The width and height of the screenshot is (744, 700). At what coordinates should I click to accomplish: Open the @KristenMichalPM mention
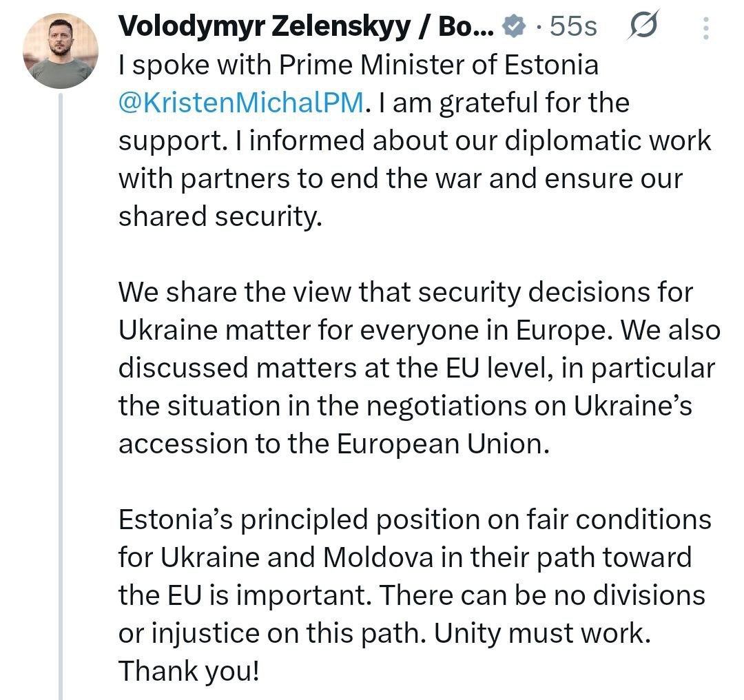(241, 102)
